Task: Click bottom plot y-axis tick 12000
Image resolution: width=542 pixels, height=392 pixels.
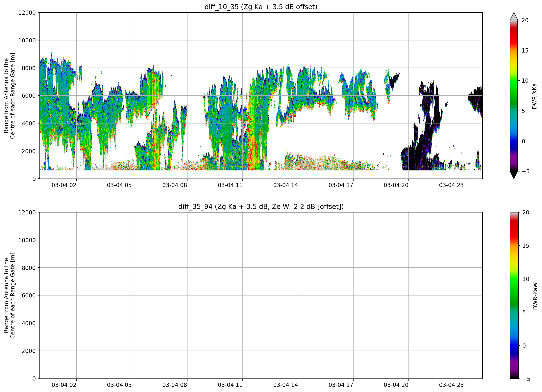Action: [x=27, y=212]
